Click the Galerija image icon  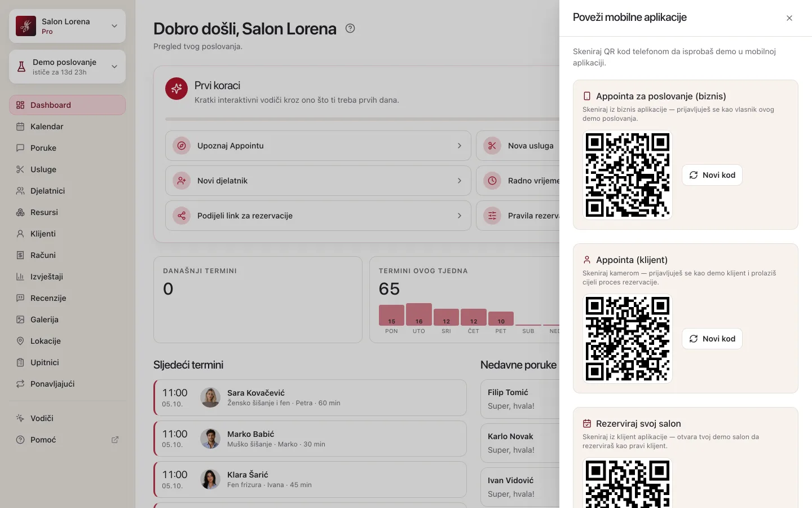click(20, 319)
